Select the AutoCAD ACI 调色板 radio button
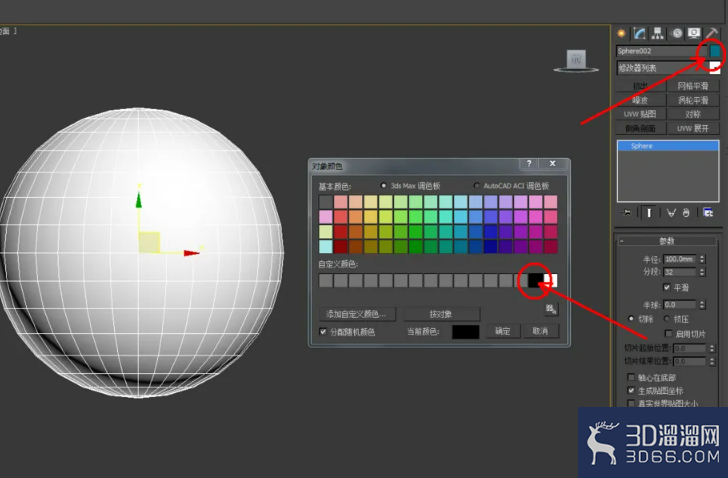The image size is (728, 478). pos(476,186)
